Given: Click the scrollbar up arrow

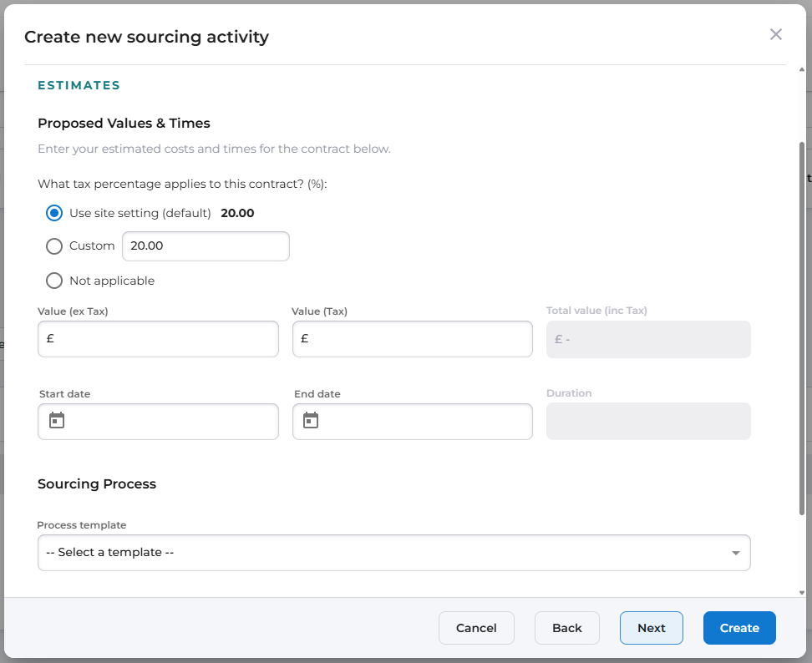Looking at the screenshot, I should click(802, 70).
